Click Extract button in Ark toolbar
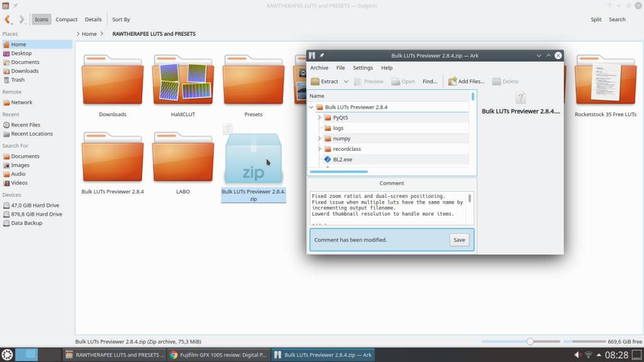This screenshot has width=644, height=362. point(325,81)
